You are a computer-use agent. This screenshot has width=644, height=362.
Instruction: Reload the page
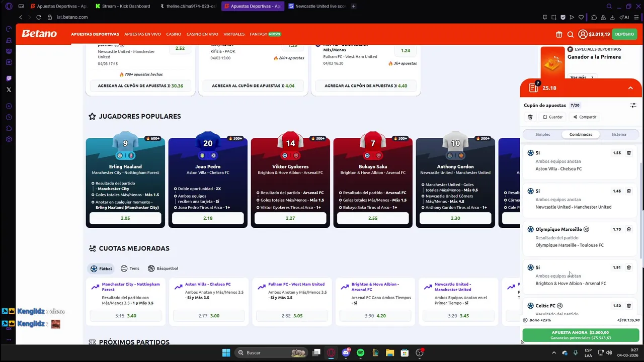coord(39,17)
